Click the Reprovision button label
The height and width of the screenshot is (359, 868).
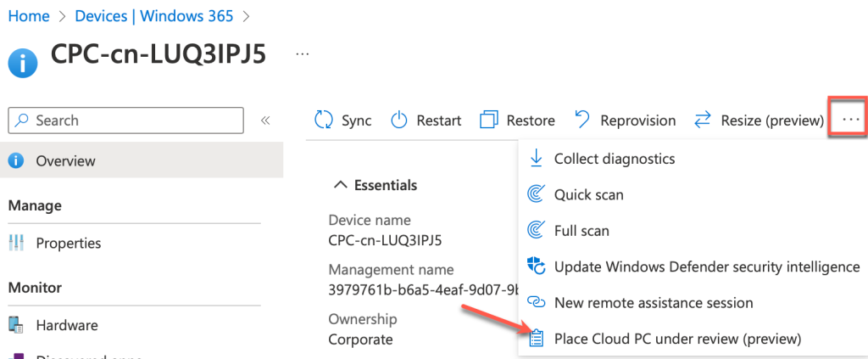[x=638, y=121]
